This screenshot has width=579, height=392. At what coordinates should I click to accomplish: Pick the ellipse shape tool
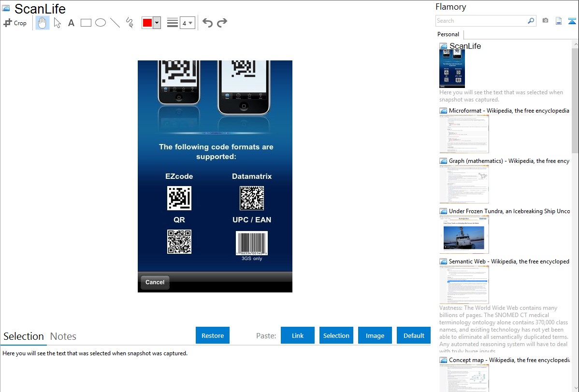[101, 23]
